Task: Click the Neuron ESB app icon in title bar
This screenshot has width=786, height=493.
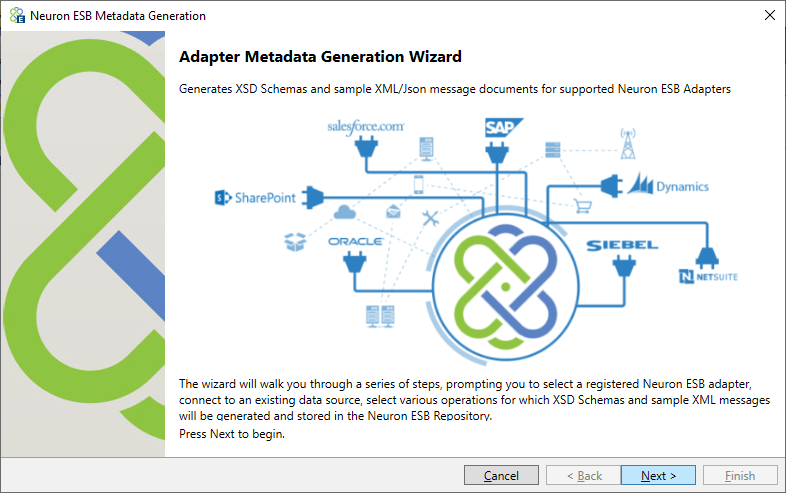Action: pos(17,16)
